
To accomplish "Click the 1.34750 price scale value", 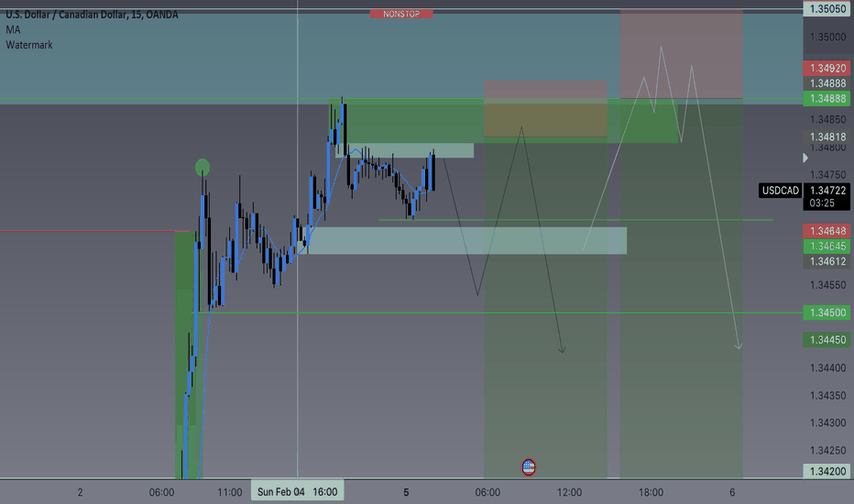I will coord(827,175).
